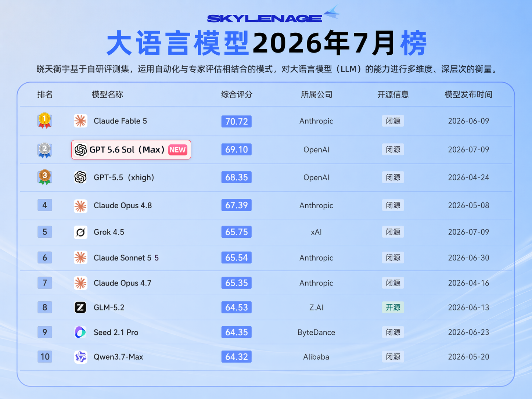Click the score 67.39
The image size is (532, 399).
pyautogui.click(x=237, y=205)
